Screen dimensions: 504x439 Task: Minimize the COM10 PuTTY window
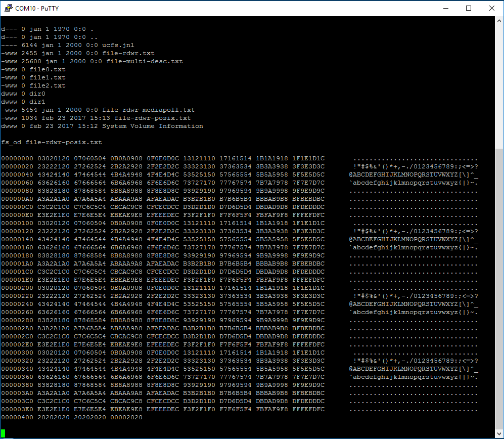pyautogui.click(x=445, y=8)
